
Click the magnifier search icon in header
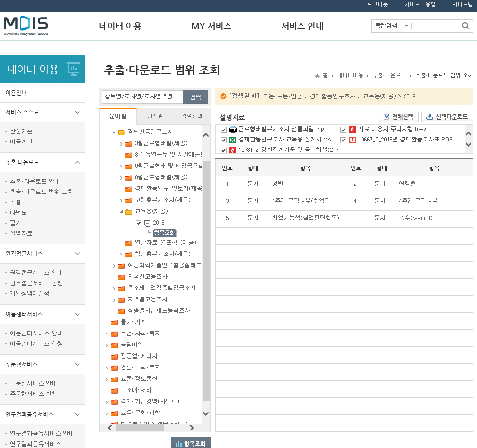465,26
